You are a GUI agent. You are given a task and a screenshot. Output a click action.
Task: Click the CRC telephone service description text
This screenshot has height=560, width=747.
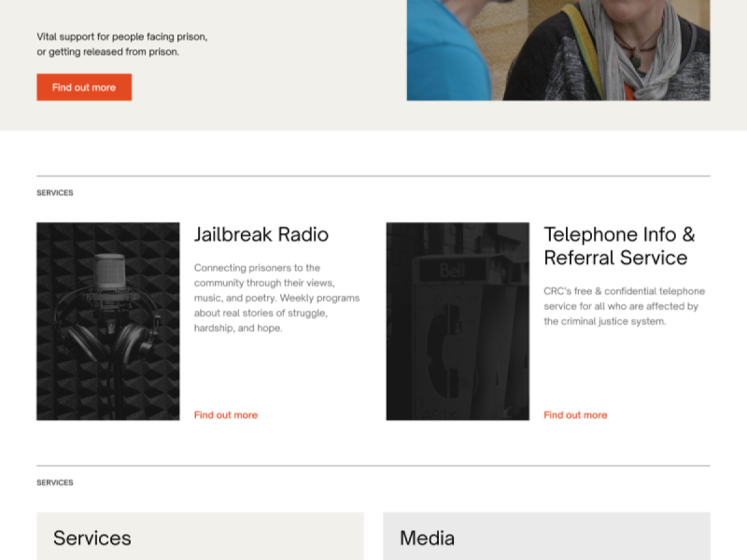624,306
